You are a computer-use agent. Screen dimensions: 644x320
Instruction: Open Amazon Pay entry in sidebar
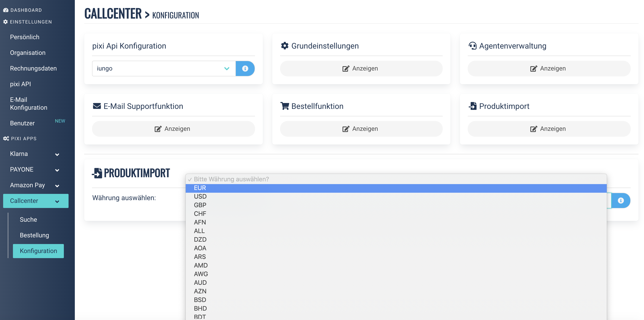click(x=27, y=185)
